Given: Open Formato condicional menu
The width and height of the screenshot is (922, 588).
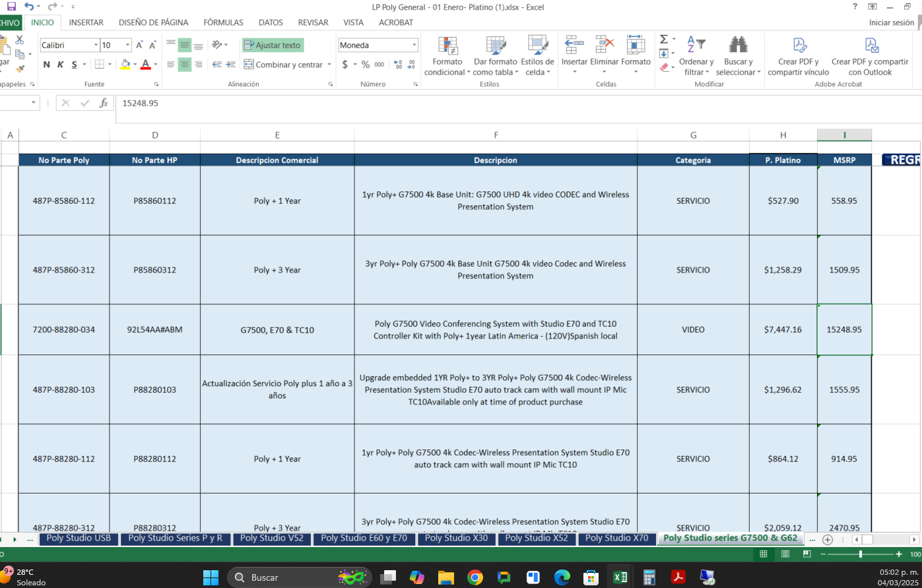Looking at the screenshot, I should [448, 57].
